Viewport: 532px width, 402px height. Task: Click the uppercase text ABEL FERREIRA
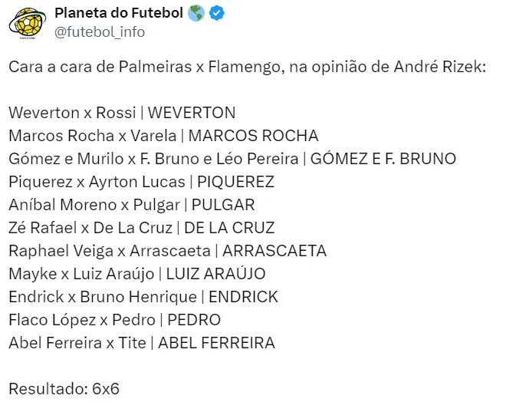point(216,343)
